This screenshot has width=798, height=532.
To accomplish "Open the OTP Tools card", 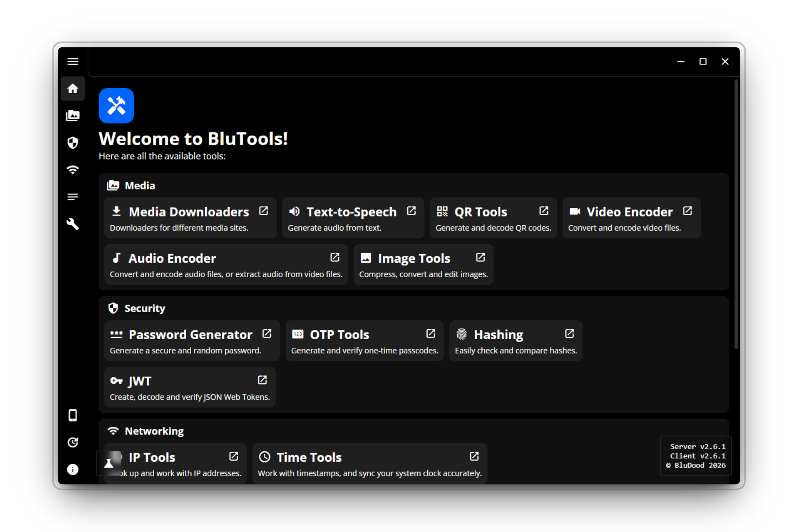I will point(365,341).
